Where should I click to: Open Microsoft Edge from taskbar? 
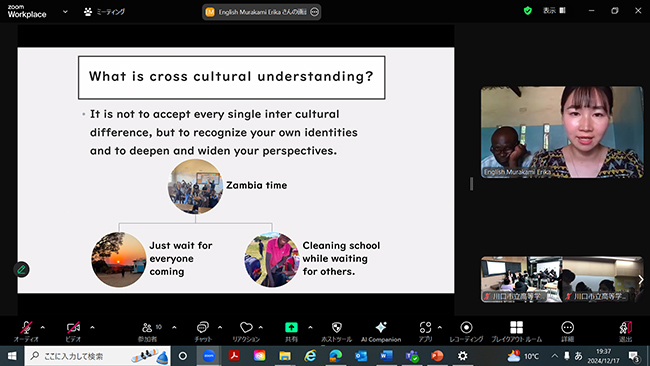335,356
